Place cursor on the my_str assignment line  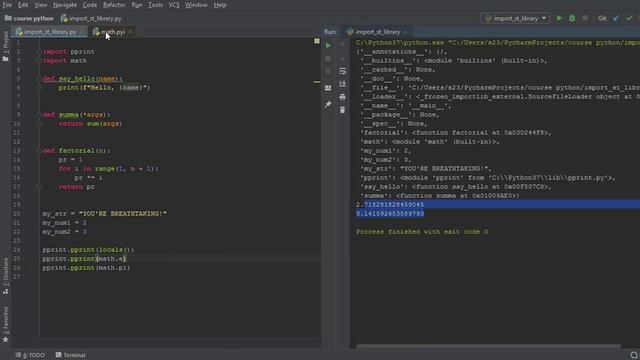104,213
